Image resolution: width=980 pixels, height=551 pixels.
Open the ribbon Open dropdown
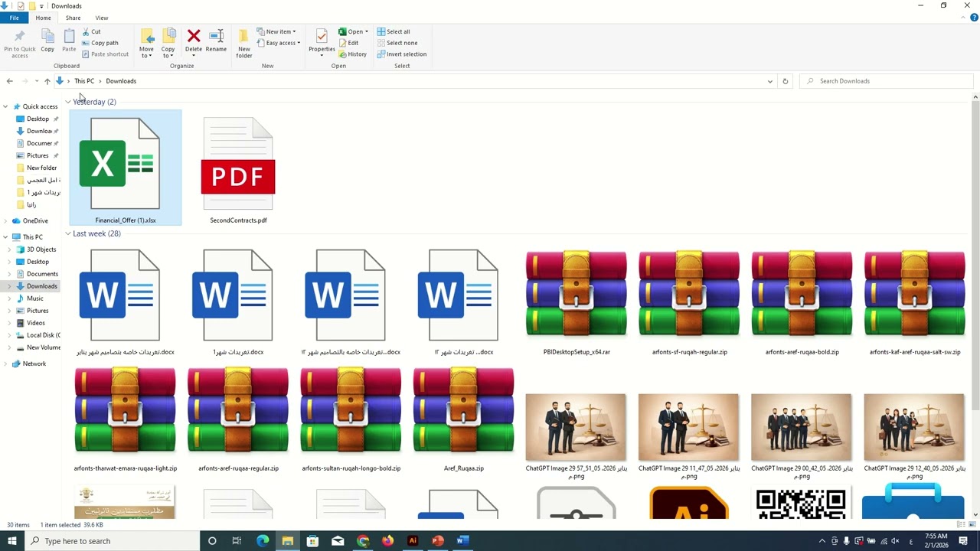click(x=354, y=31)
